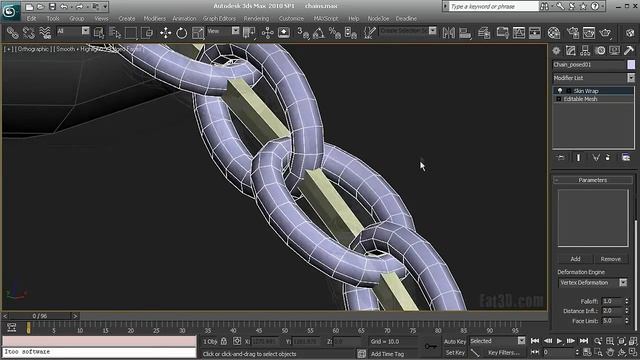Switch to the Hierarchy command panel tab

click(585, 51)
